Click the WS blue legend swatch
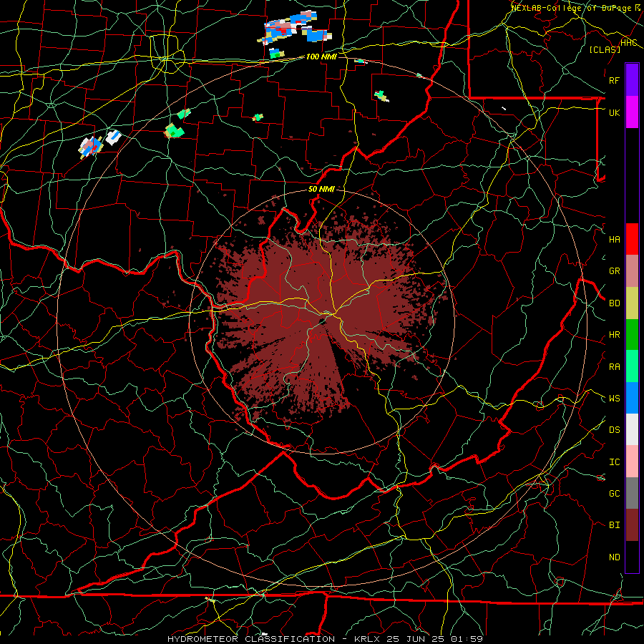 click(x=632, y=398)
